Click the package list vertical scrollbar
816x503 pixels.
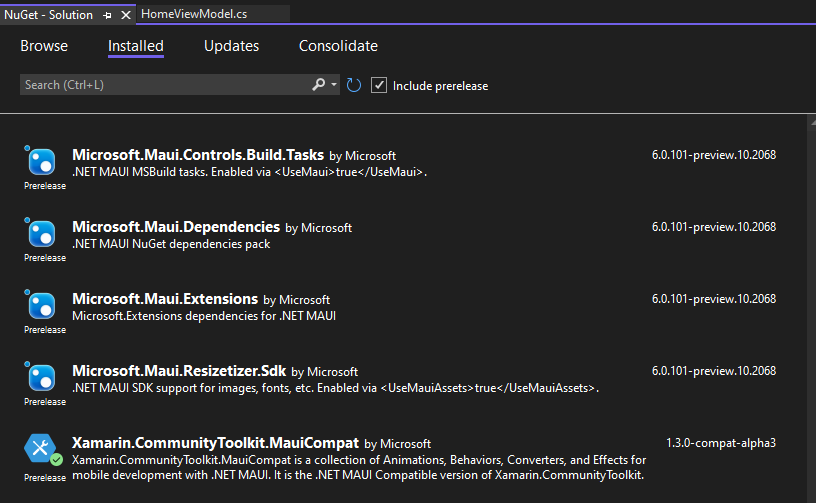click(x=812, y=309)
